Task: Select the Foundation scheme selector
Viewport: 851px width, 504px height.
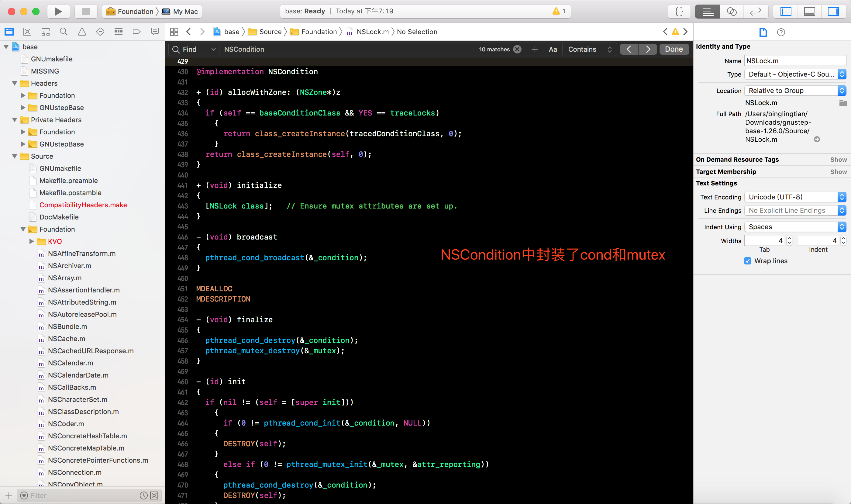Action: coord(130,12)
